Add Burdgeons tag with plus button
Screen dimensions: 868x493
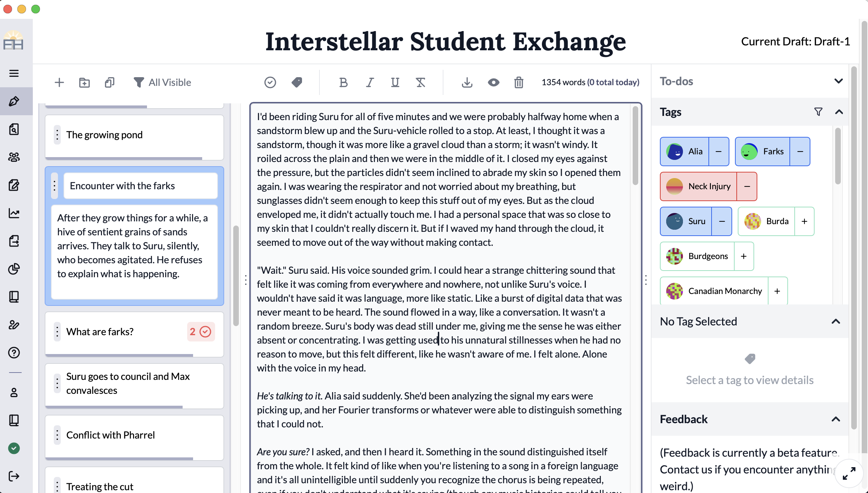(x=744, y=256)
